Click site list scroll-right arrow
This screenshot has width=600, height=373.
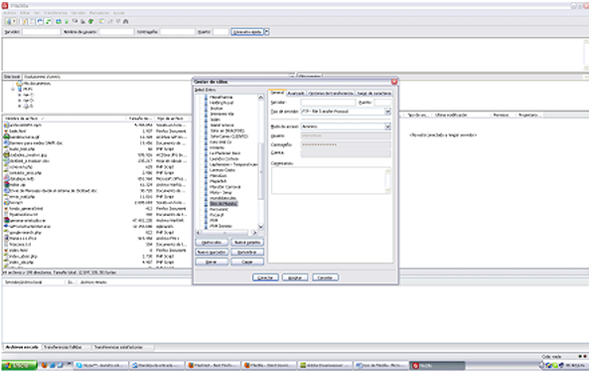(254, 233)
